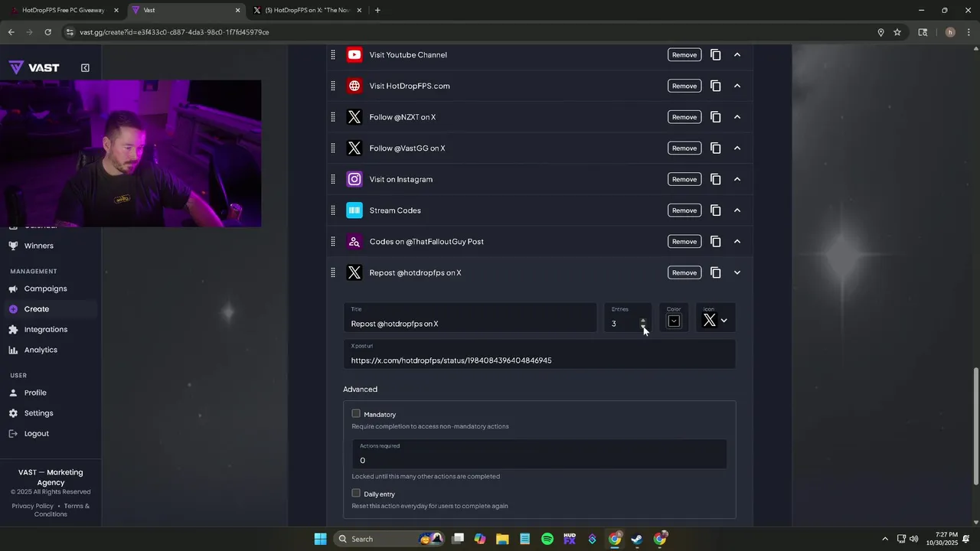Remove the Follow @NZXT on X action

tap(684, 117)
